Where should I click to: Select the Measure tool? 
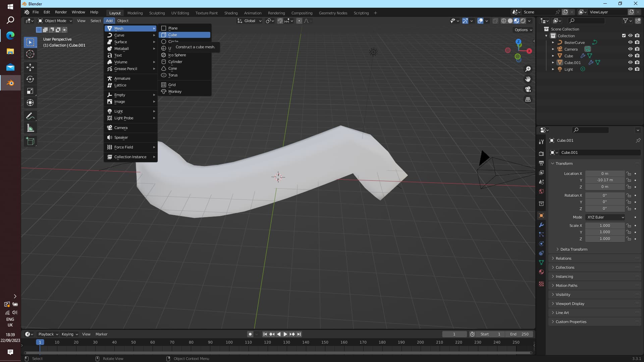(30, 128)
